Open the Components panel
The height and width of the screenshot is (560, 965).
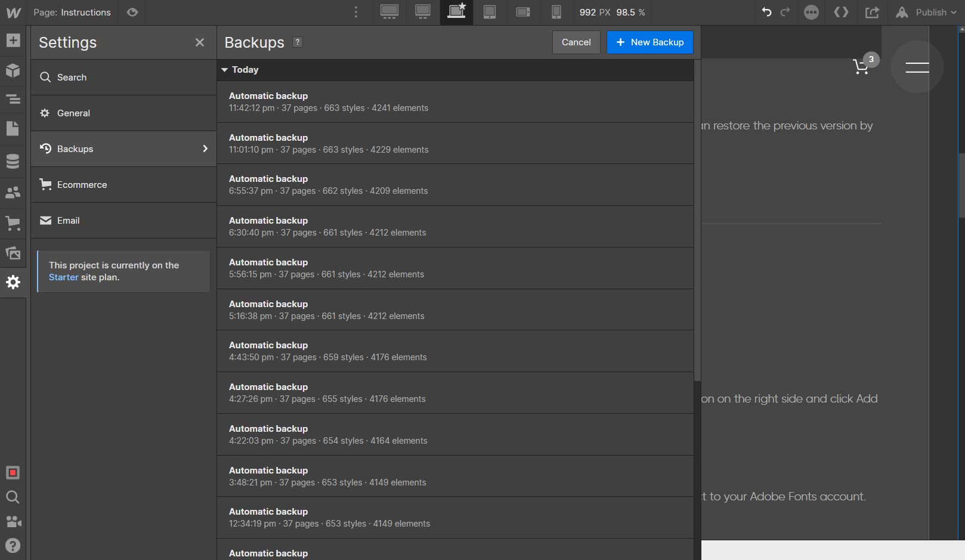(13, 70)
